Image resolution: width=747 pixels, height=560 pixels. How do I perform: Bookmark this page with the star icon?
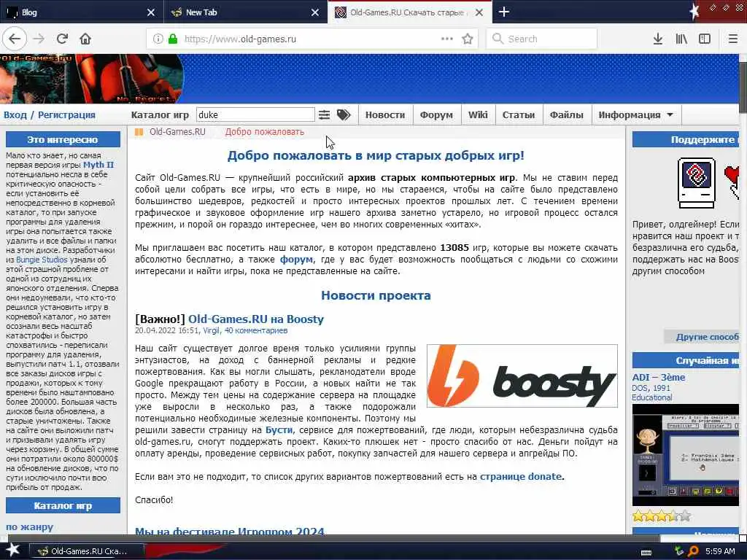click(468, 39)
